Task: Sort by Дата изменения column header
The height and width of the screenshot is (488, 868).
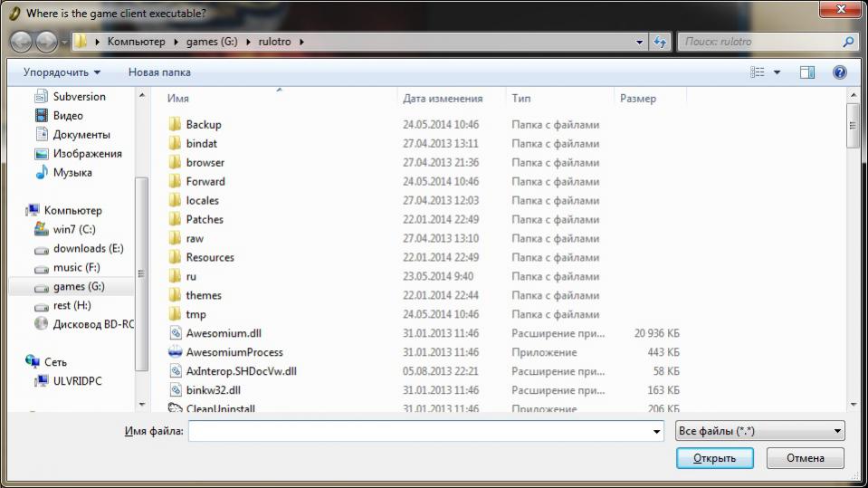Action: [x=443, y=99]
